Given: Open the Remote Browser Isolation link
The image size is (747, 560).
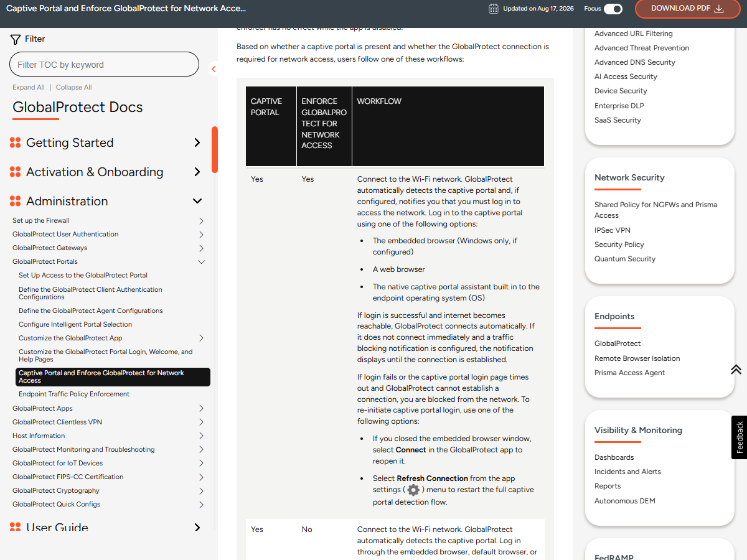Looking at the screenshot, I should tap(637, 358).
